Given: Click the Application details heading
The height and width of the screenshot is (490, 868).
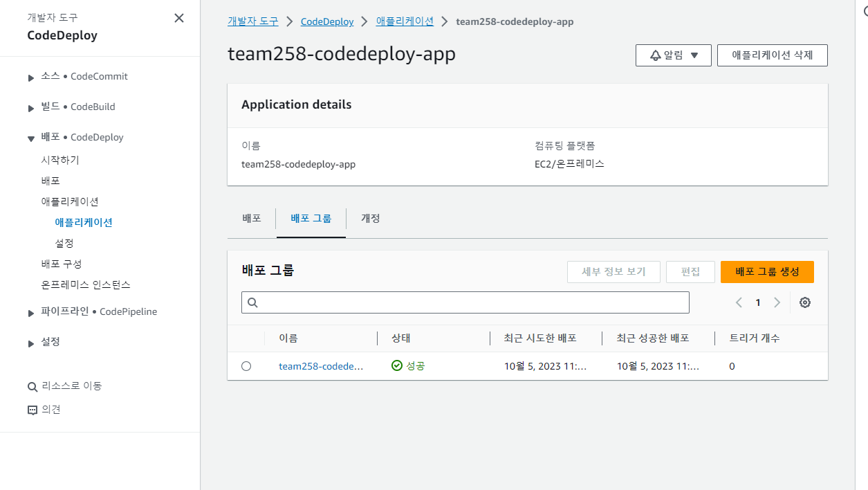Looking at the screenshot, I should 296,105.
